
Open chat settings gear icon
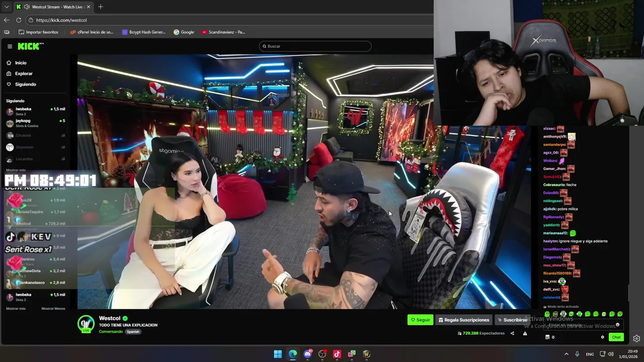[602, 337]
